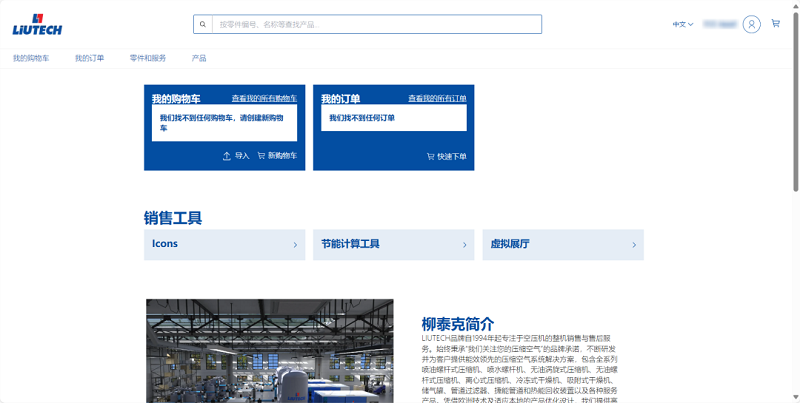The image size is (800, 403).
Task: Open the 零件和服务 navigation menu
Action: point(148,58)
